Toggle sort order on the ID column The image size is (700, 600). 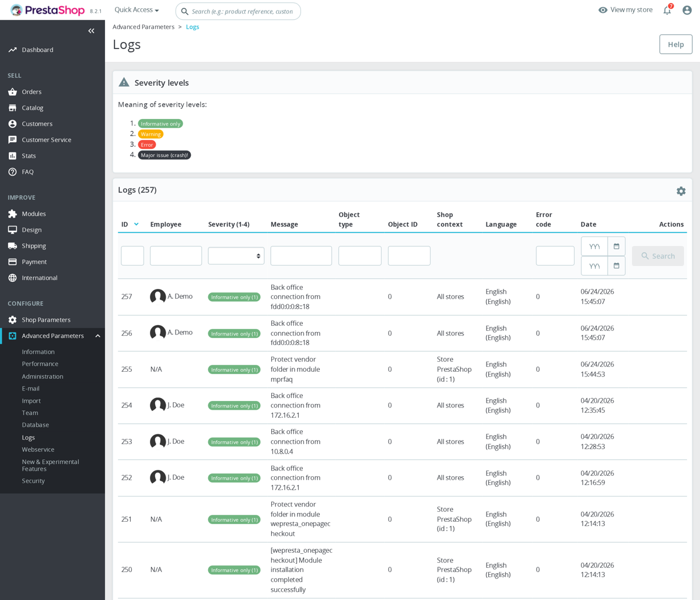[x=130, y=224]
